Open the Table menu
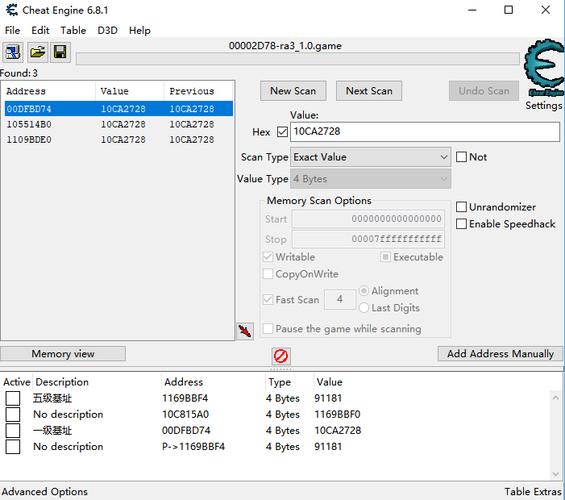 tap(73, 30)
